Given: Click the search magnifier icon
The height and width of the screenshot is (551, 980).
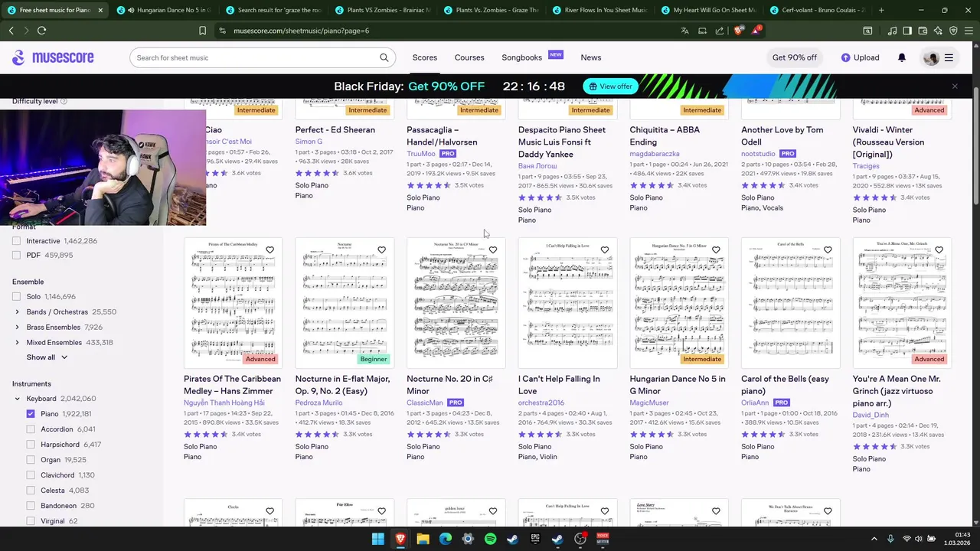Looking at the screenshot, I should 384,57.
